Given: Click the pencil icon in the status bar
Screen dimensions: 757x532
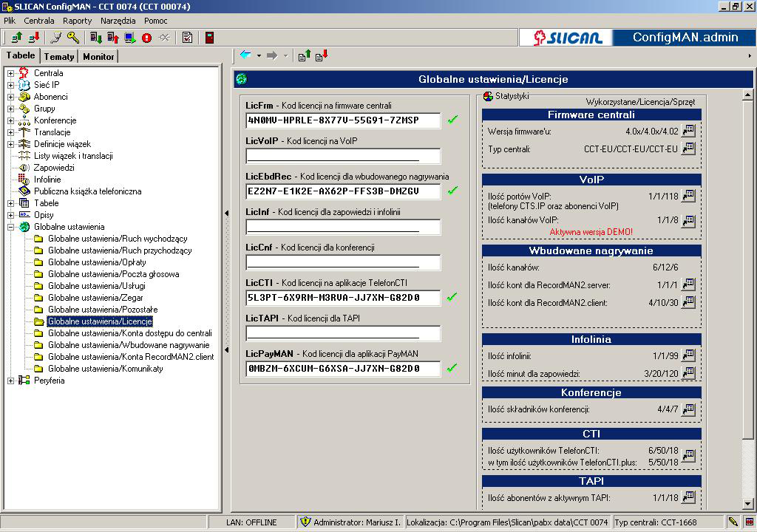Looking at the screenshot, I should (x=733, y=522).
